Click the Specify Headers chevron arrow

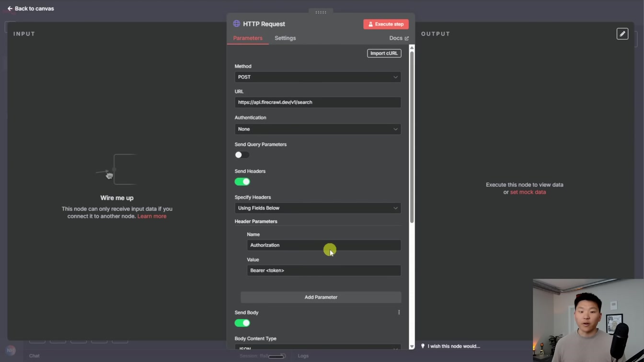point(395,208)
